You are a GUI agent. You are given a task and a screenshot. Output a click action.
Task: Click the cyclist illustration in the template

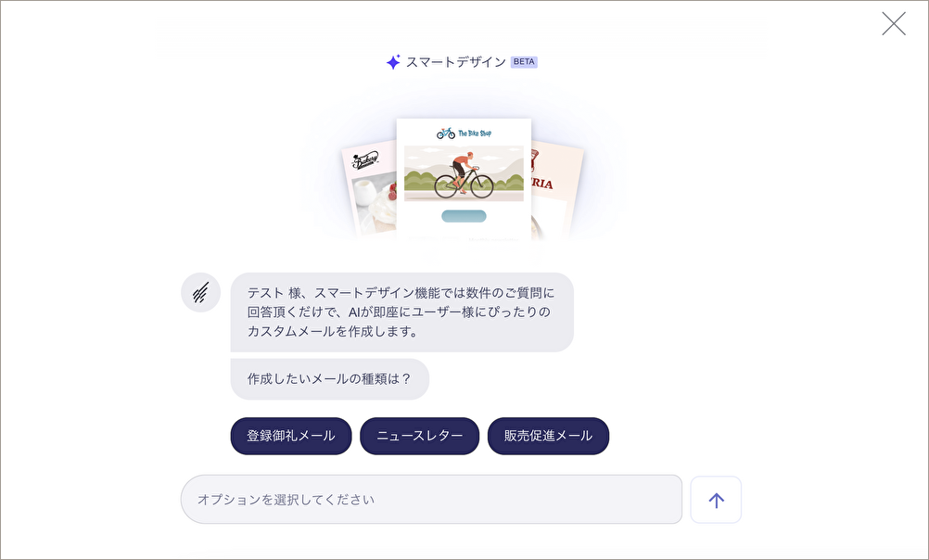pyautogui.click(x=464, y=173)
